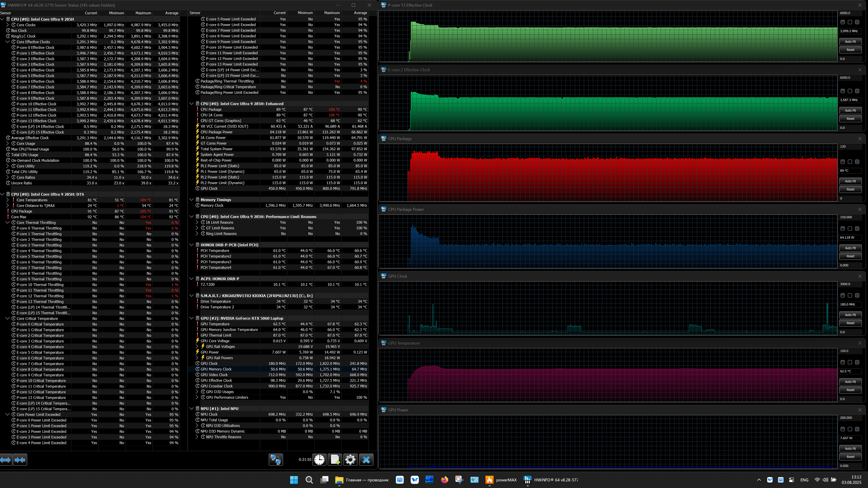868x488 pixels.
Task: Click the expand columns arrows button
Action: point(6,459)
